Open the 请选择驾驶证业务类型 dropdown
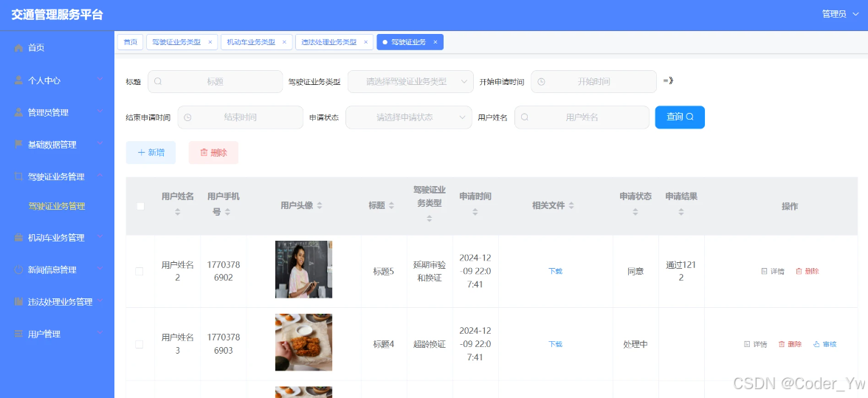This screenshot has height=398, width=868. [410, 81]
